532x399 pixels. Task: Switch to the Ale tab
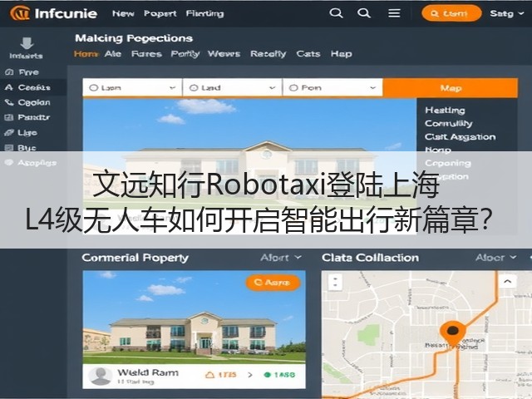(x=113, y=54)
